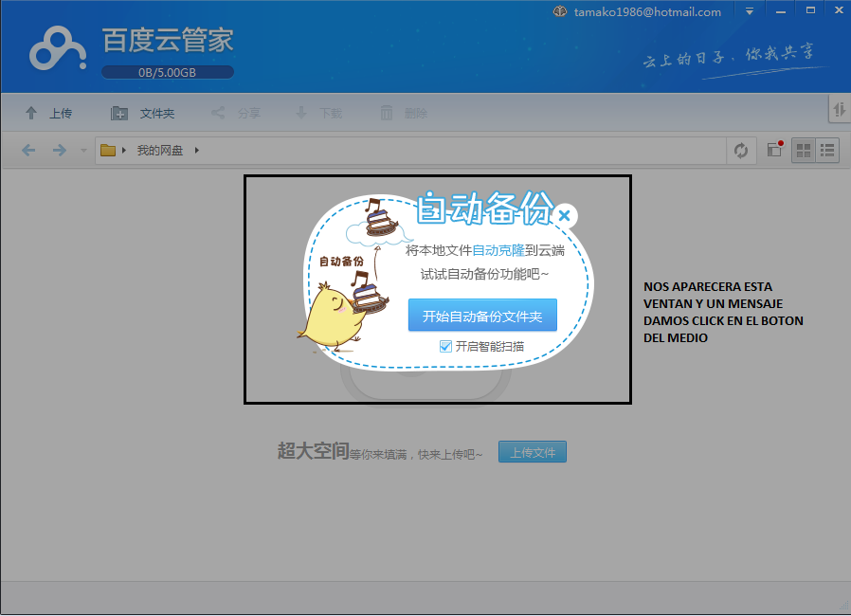Open the transfer list side tab

840,109
